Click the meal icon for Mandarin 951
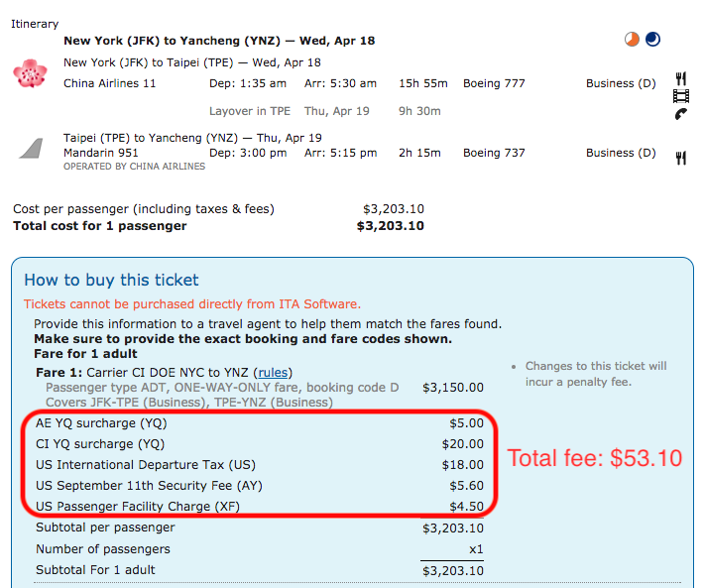Viewport: 704px width, 588px height. pyautogui.click(x=681, y=157)
